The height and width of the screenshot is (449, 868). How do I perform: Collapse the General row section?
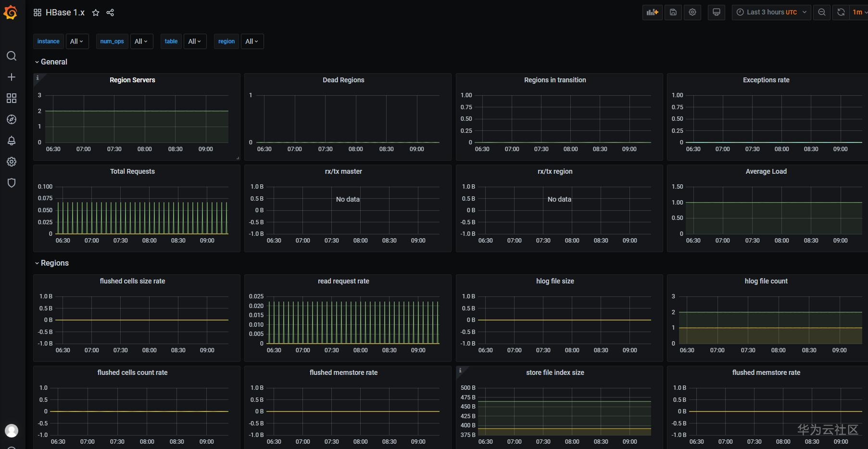tap(54, 62)
